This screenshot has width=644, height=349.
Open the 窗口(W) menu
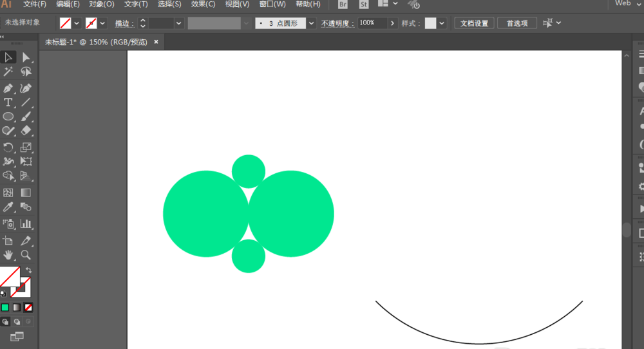(272, 4)
